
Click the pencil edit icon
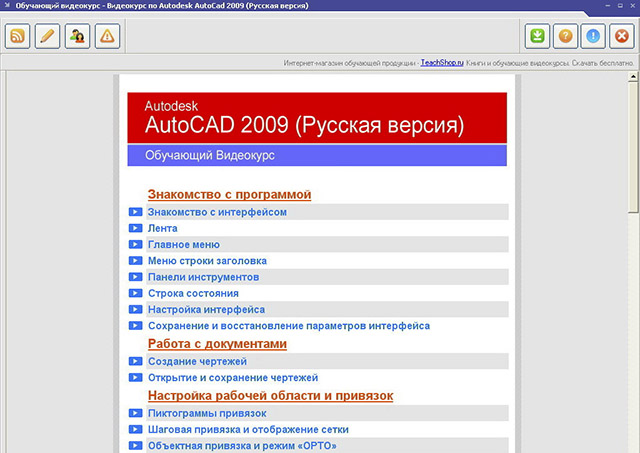click(x=47, y=36)
